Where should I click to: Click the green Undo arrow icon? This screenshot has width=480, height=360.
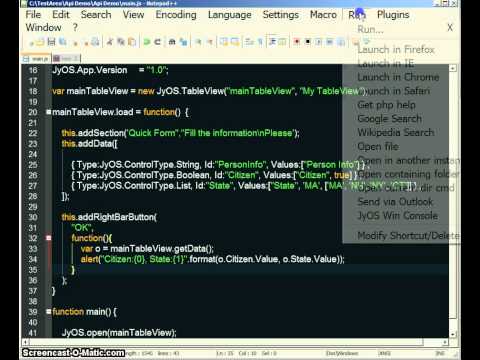[146, 42]
